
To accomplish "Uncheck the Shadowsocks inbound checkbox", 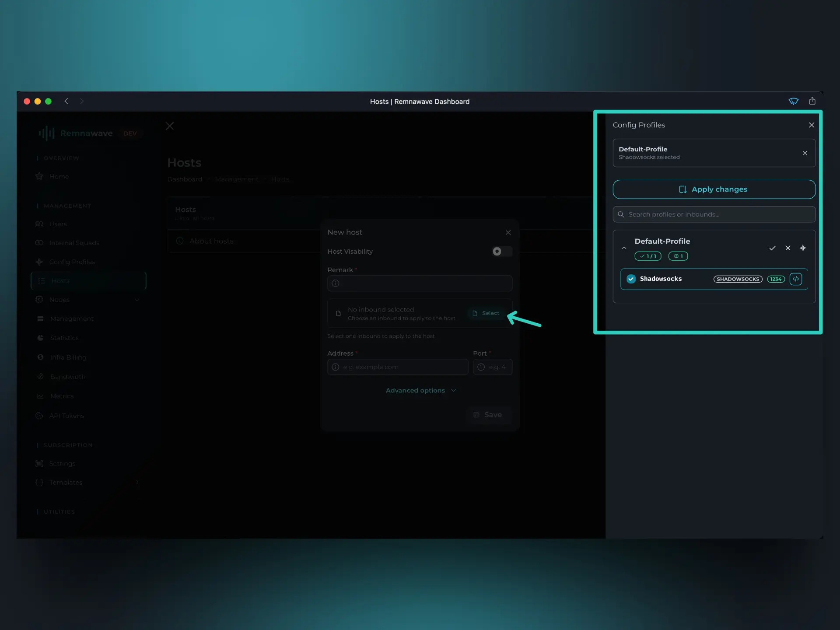I will (x=630, y=279).
